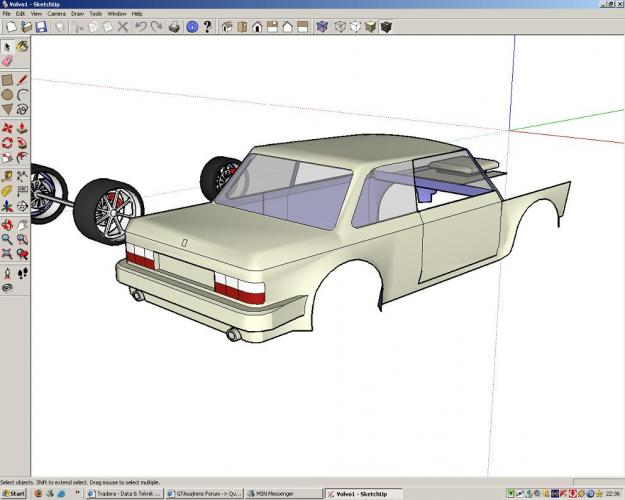The width and height of the screenshot is (625, 500).
Task: Click the Print icon in toolbar
Action: [x=175, y=27]
